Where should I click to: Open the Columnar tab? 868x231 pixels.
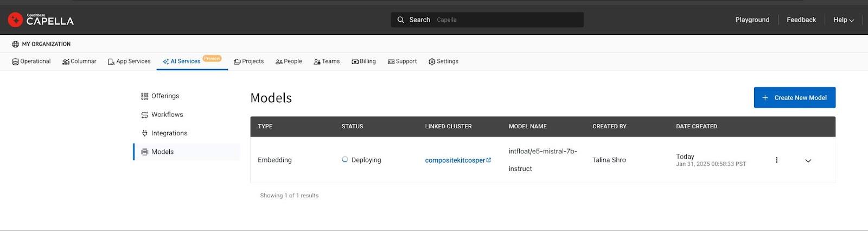click(79, 61)
